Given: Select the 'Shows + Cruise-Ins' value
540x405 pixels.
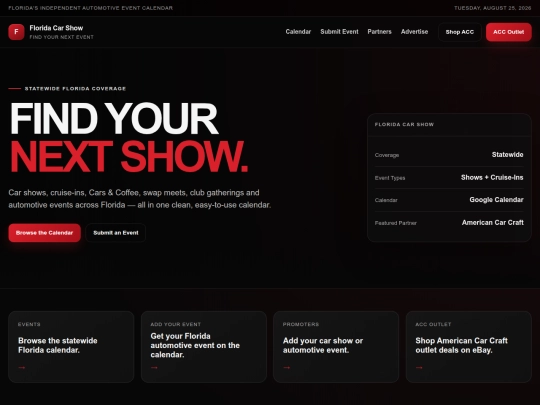Looking at the screenshot, I should click(x=492, y=177).
